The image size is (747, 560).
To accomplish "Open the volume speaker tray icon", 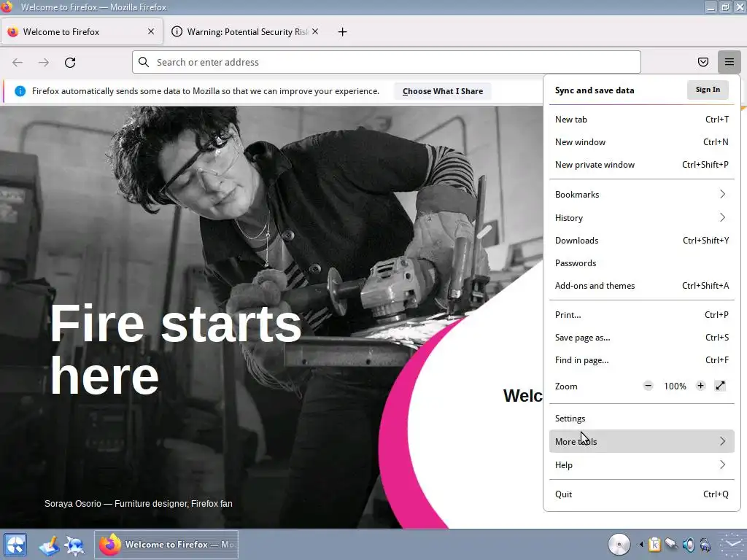I will tap(689, 544).
